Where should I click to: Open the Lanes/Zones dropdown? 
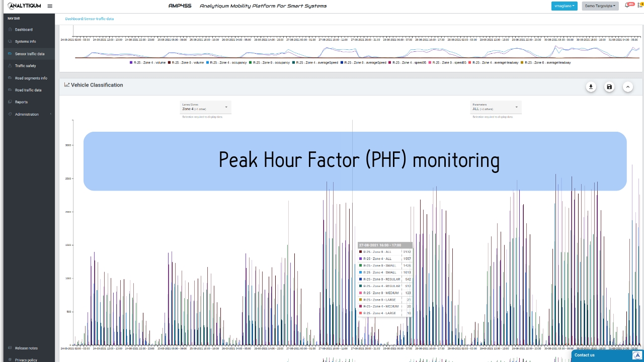[x=205, y=107]
